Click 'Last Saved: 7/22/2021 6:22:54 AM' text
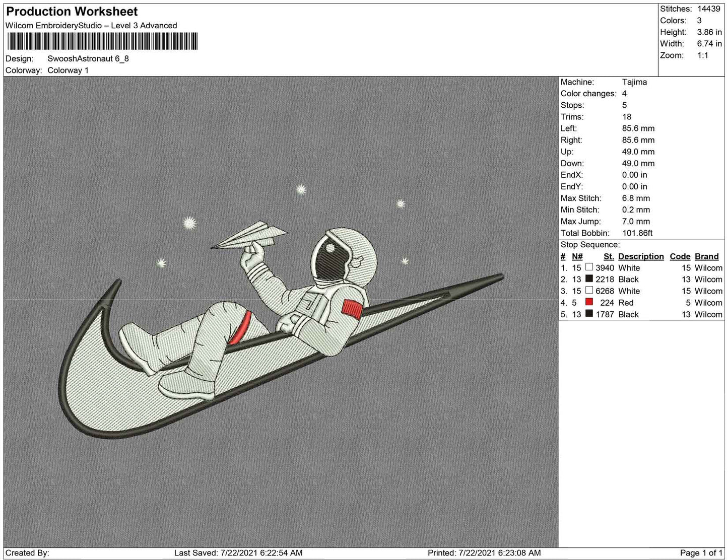Viewport: 728px width, 560px height. pyautogui.click(x=238, y=553)
